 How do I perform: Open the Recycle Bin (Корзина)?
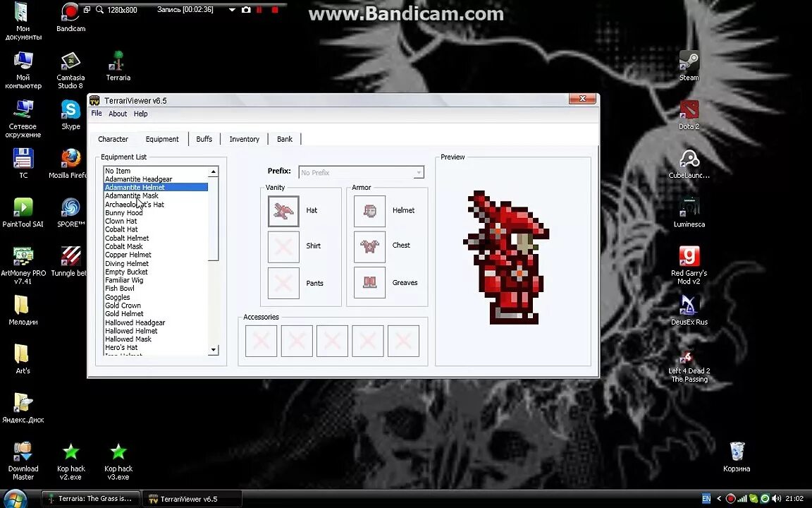[737, 456]
